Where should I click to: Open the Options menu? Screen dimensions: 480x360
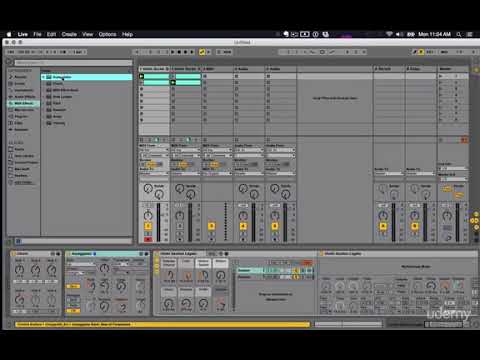pos(107,34)
